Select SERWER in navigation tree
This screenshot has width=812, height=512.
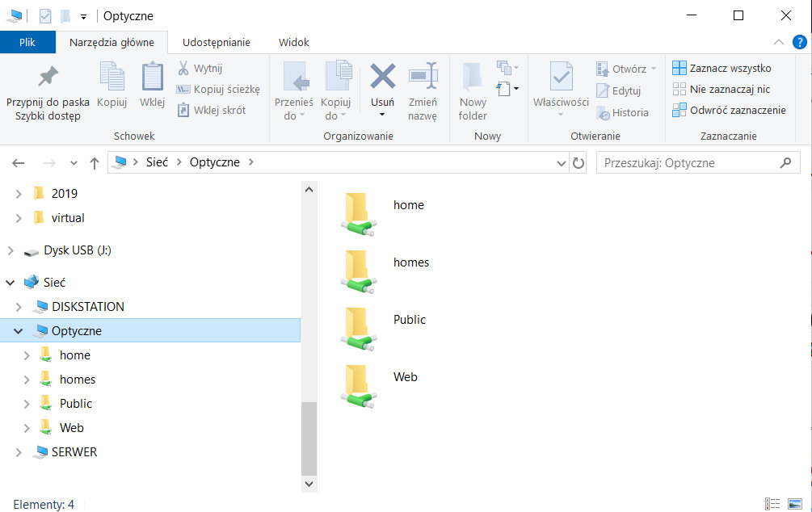point(74,452)
